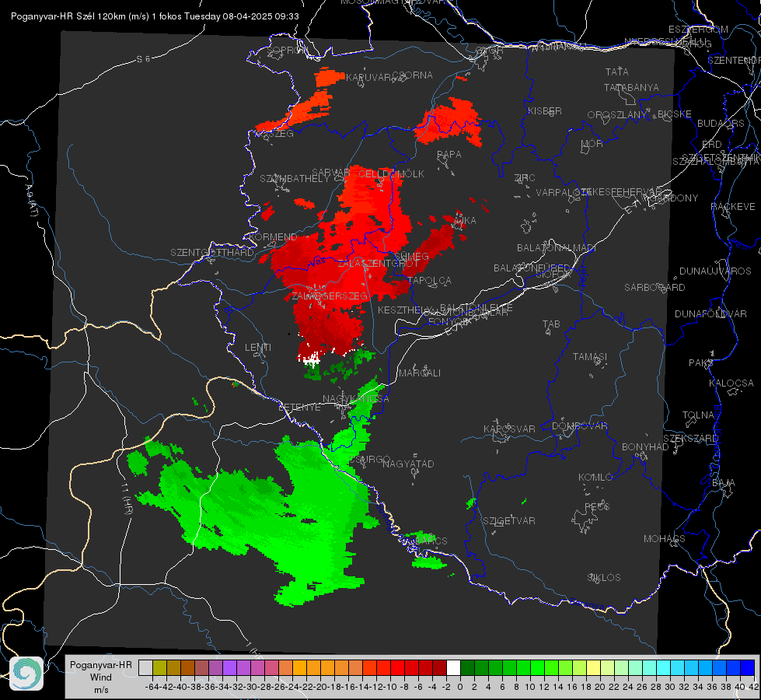Click the SZENTGOTTHARD city label
This screenshot has width=761, height=700.
point(212,253)
